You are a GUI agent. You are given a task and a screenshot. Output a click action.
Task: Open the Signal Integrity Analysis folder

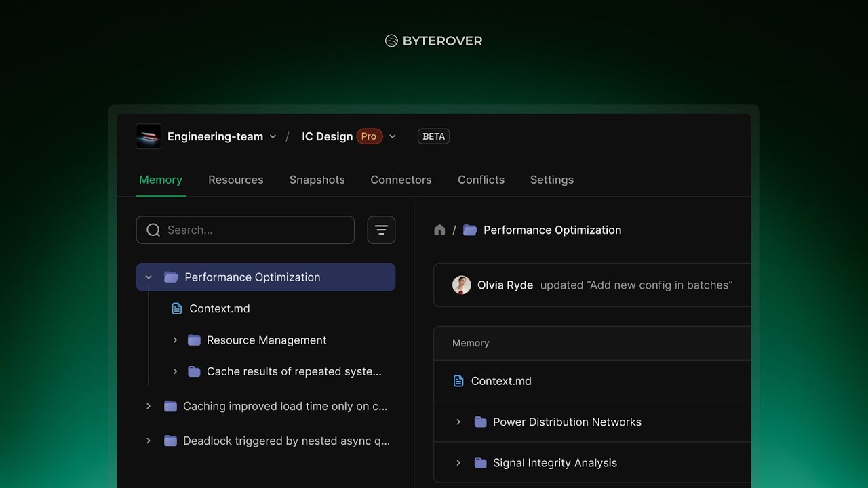[555, 463]
